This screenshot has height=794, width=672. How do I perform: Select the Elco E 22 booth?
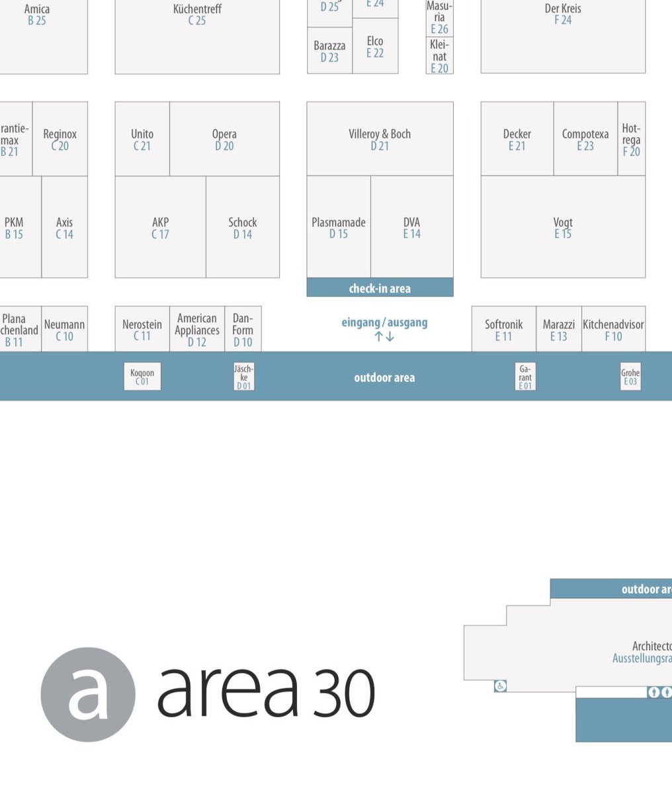click(375, 46)
